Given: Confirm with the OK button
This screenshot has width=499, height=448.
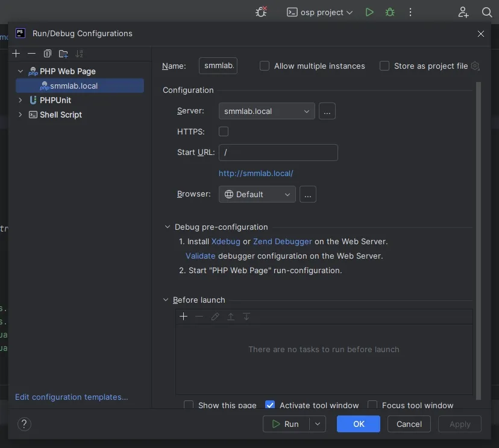Looking at the screenshot, I should coord(359,424).
